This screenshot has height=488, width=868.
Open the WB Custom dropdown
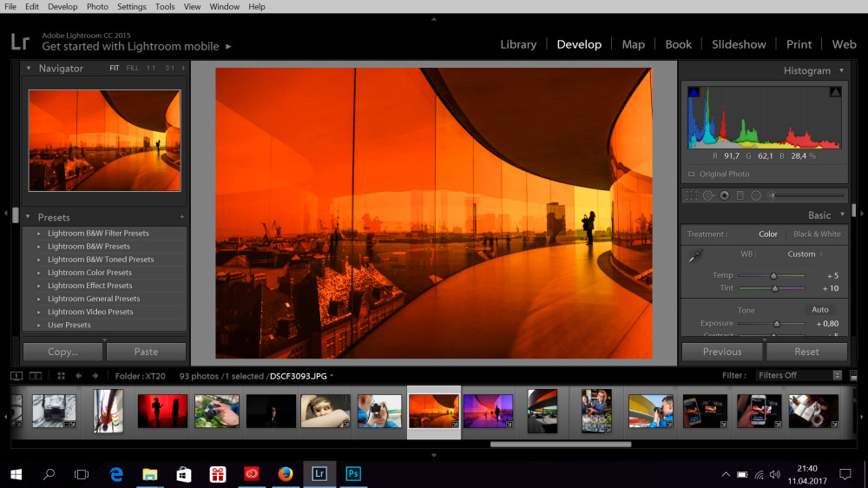805,254
